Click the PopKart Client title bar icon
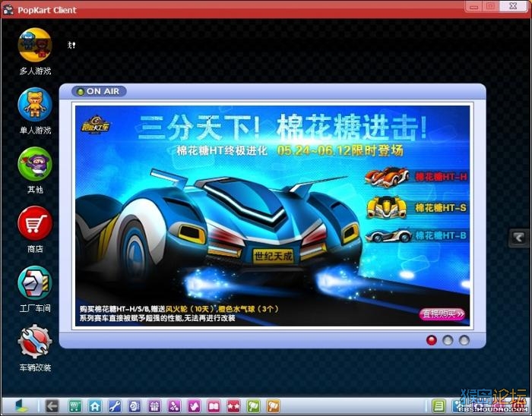This screenshot has width=532, height=416. click(x=8, y=10)
